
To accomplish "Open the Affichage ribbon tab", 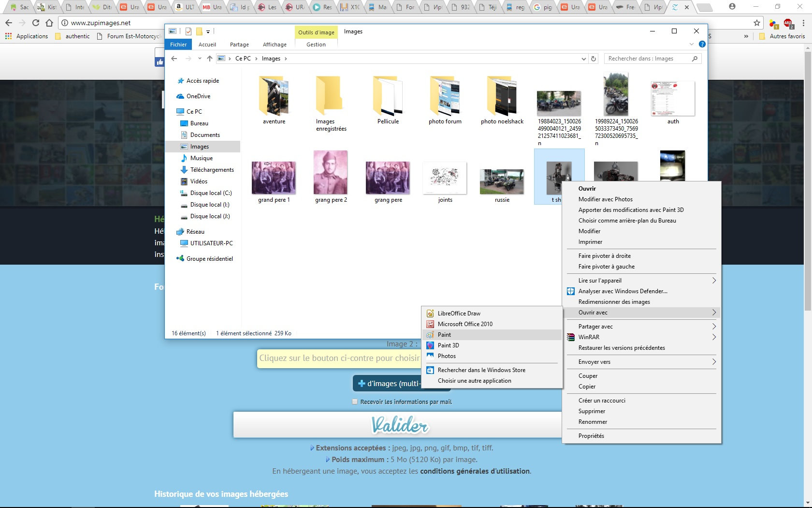I will [x=275, y=45].
